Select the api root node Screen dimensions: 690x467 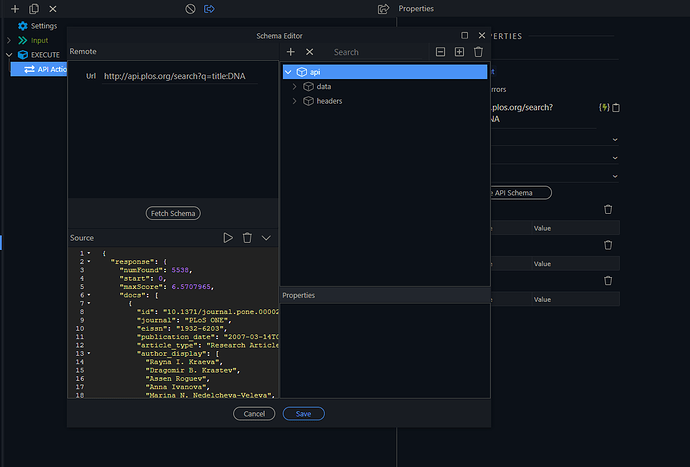pos(385,72)
